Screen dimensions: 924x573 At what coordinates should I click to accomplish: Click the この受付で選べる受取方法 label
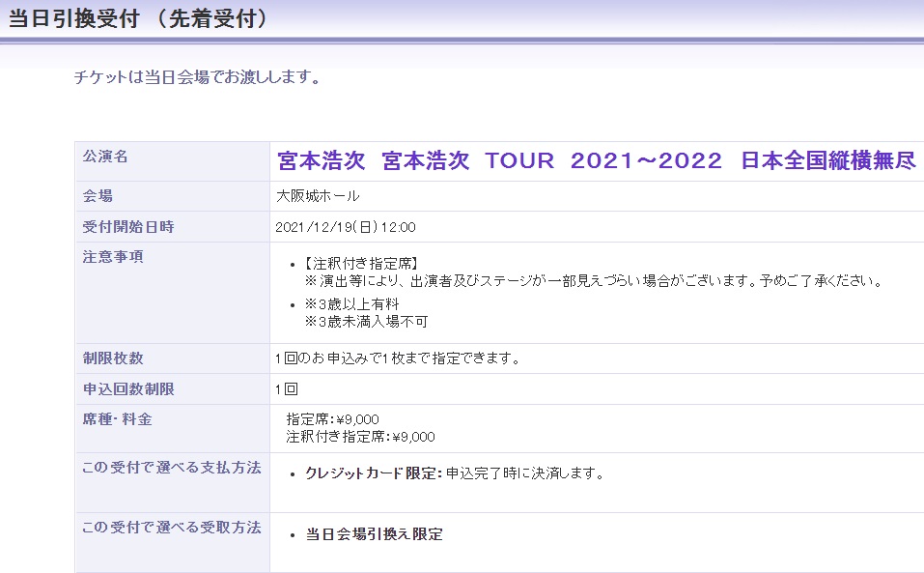point(172,528)
